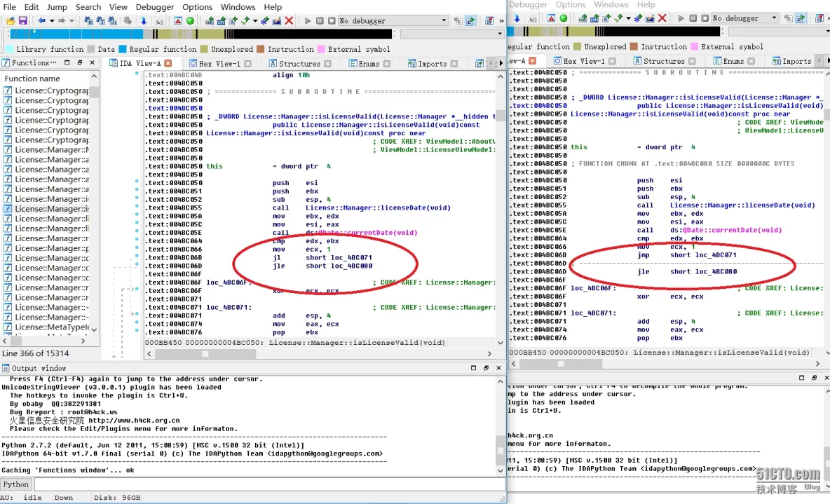830x504 pixels.
Task: Toggle the highlighted green-arrow 'C' button, left toolbar
Action: [x=470, y=20]
